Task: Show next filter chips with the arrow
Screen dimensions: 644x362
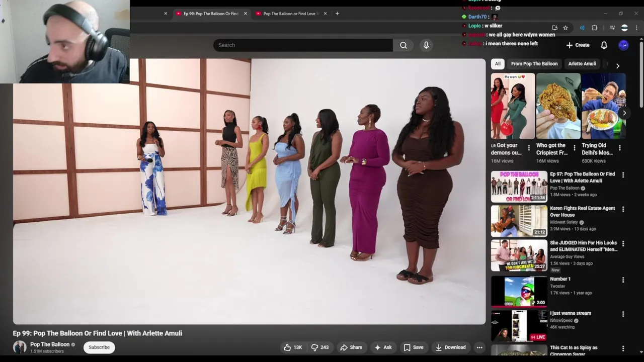Action: pyautogui.click(x=617, y=66)
